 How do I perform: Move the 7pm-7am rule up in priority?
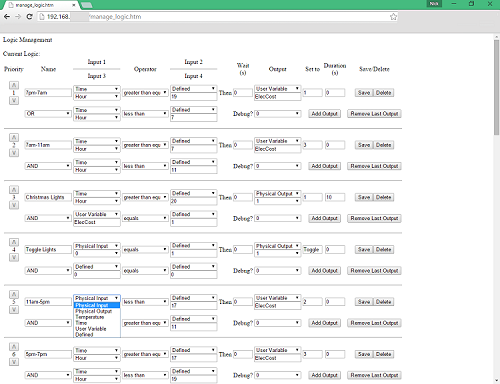coord(14,85)
